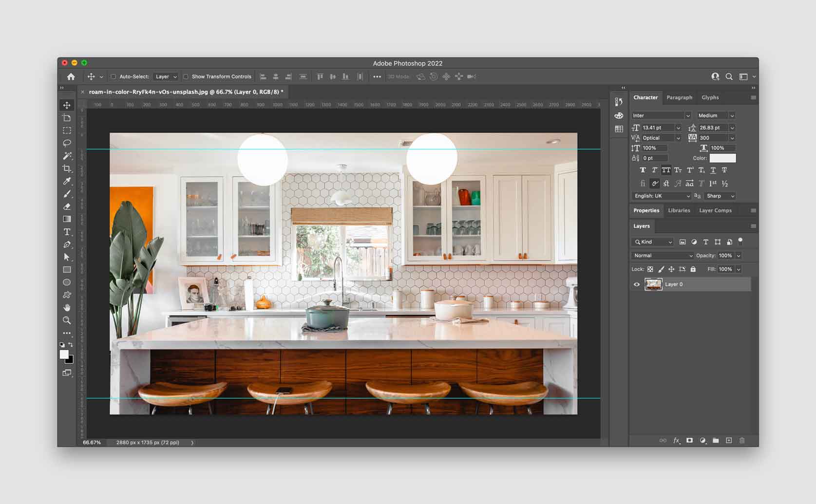Click the text Color swatch
Image resolution: width=816 pixels, height=504 pixels.
(x=722, y=158)
